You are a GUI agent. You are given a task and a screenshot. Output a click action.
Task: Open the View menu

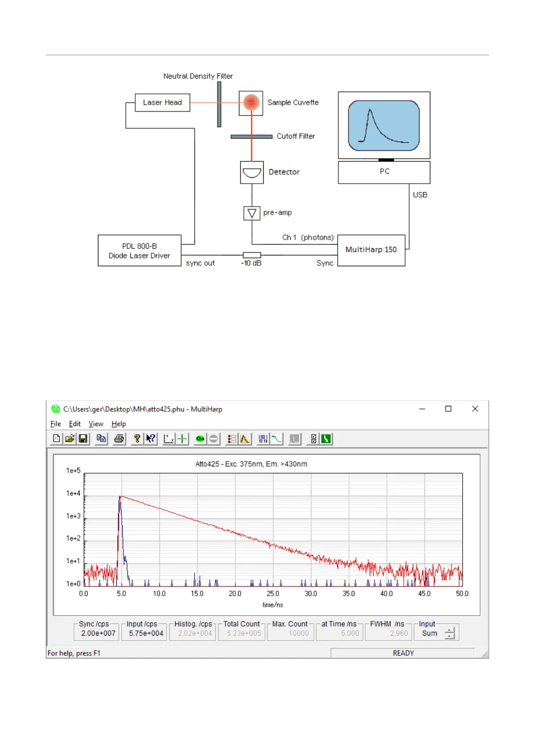click(96, 424)
